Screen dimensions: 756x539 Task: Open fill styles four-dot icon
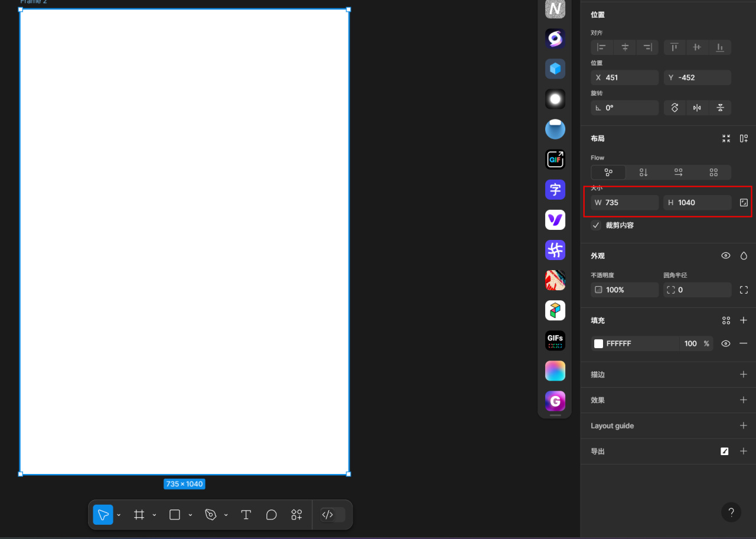726,320
